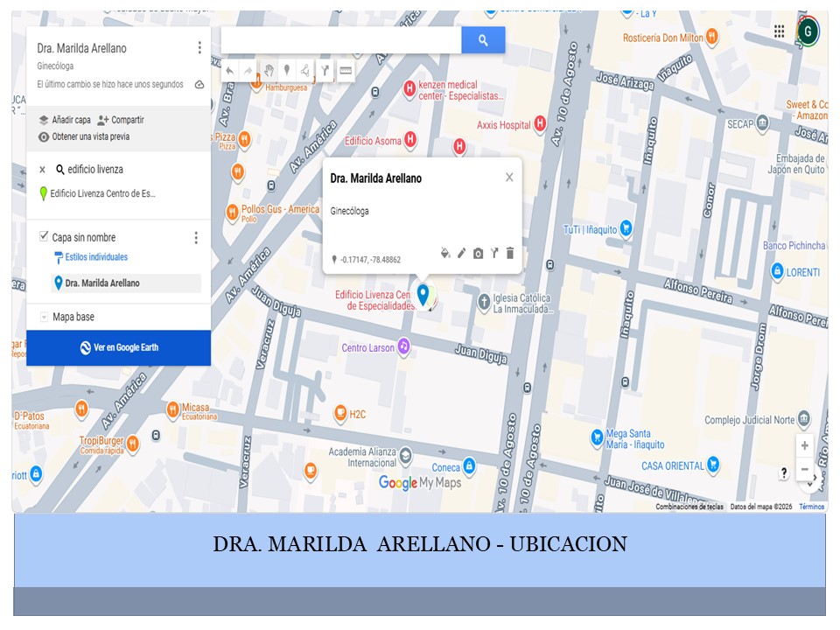Click the blue marker pin on map
The image size is (840, 630).
tap(423, 294)
